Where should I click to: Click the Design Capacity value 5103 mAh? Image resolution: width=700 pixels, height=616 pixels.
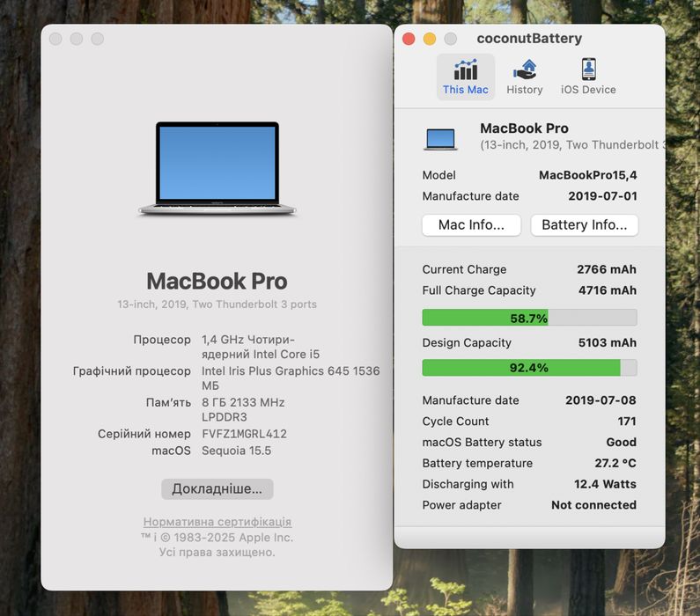608,342
